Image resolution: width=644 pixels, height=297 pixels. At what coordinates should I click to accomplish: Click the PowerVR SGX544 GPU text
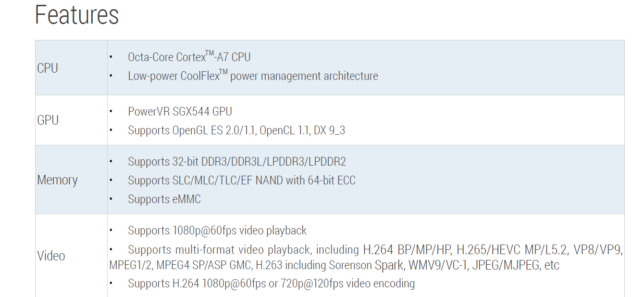[180, 112]
